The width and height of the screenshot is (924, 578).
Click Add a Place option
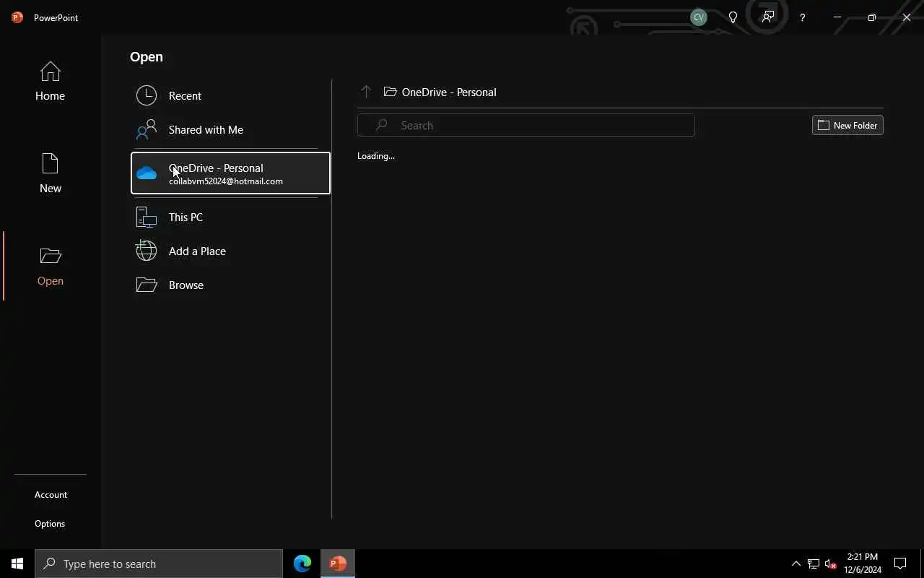[230, 251]
